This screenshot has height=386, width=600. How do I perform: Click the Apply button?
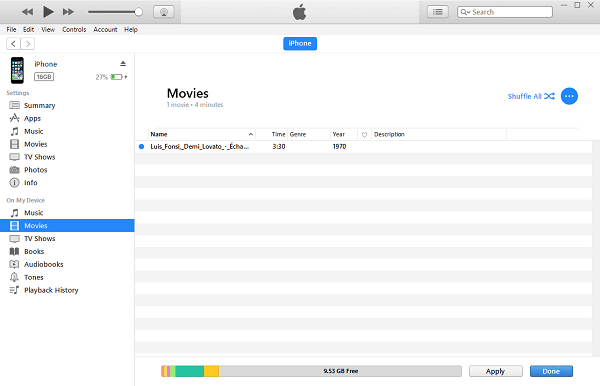click(496, 371)
